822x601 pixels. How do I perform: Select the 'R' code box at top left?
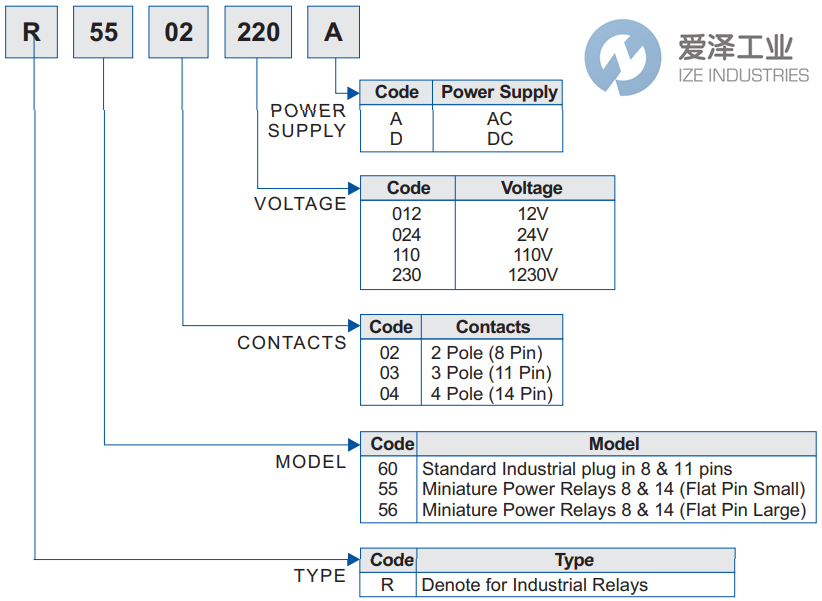point(30,32)
